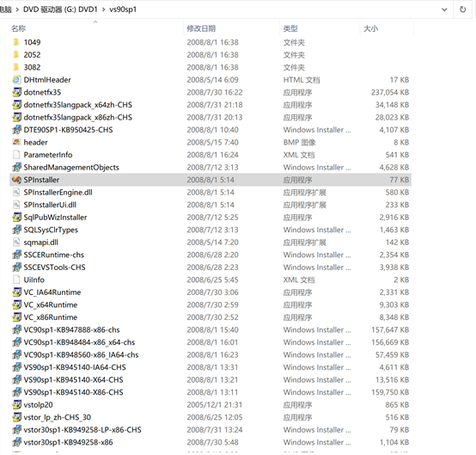Click the vstor_lp_zh-CHS_30 application icon
This screenshot has width=476, height=455.
pos(16,417)
